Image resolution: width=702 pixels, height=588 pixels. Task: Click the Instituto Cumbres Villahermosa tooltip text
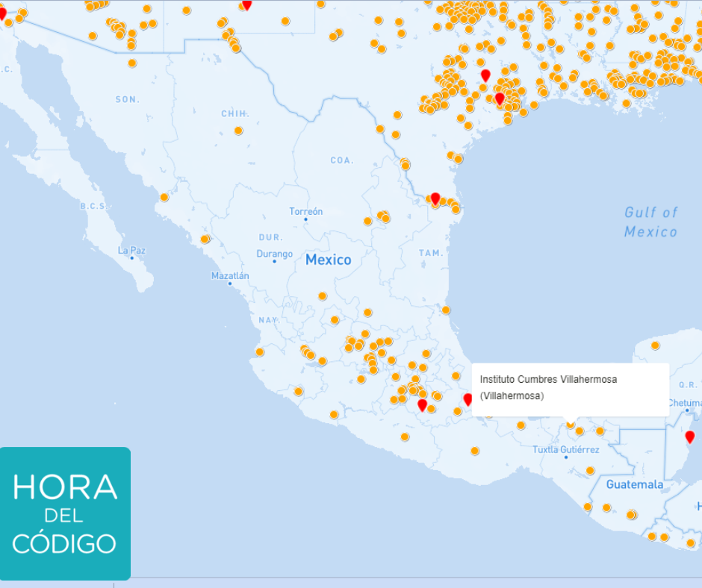tap(548, 387)
